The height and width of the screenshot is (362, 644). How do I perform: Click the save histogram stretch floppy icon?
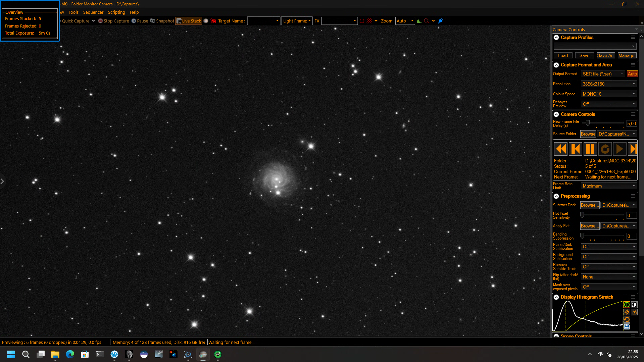[627, 327]
